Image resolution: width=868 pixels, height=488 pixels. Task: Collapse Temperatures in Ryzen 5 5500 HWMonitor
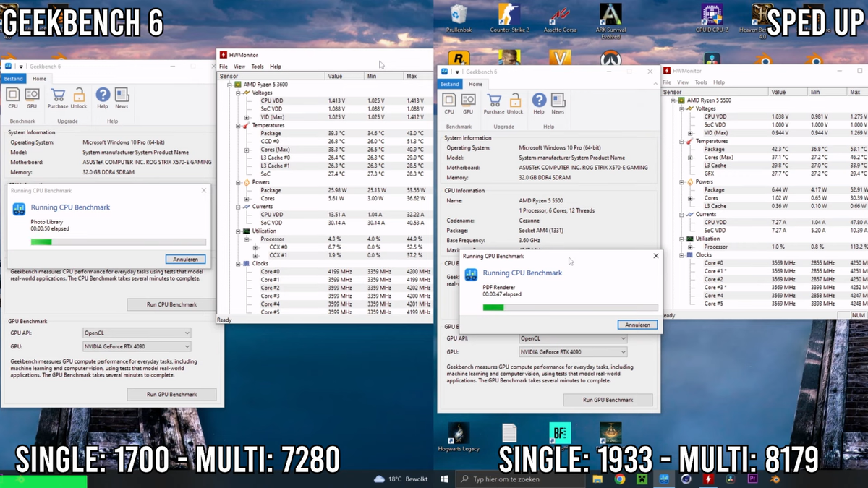(681, 141)
